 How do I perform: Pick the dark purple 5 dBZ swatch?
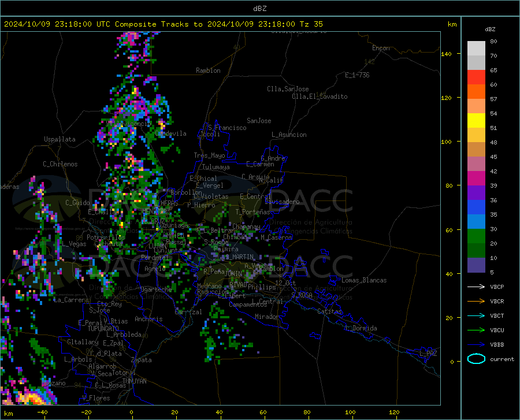(x=476, y=265)
